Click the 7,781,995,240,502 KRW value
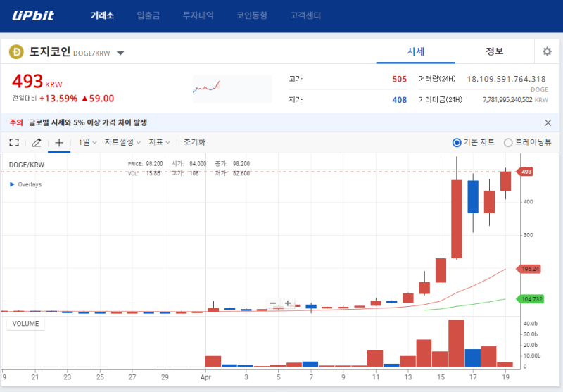 coord(516,100)
